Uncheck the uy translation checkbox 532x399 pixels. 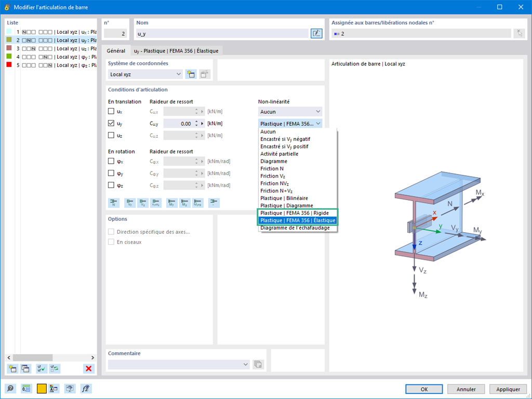pos(112,123)
